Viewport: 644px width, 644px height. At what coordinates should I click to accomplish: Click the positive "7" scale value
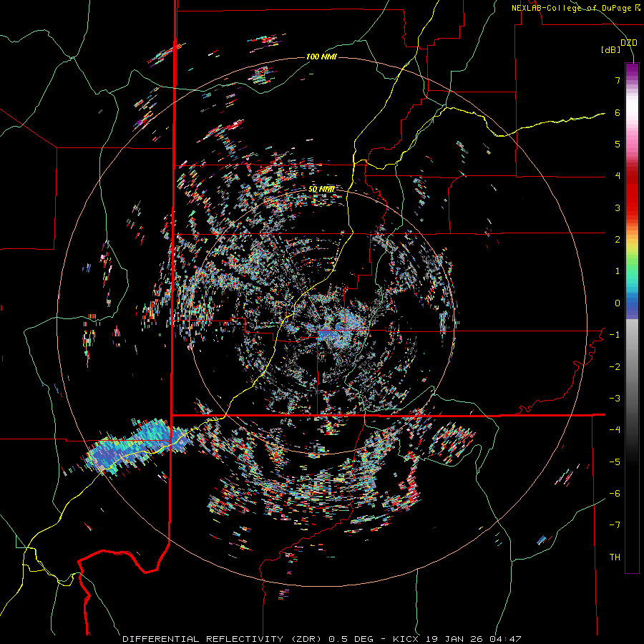coord(618,80)
